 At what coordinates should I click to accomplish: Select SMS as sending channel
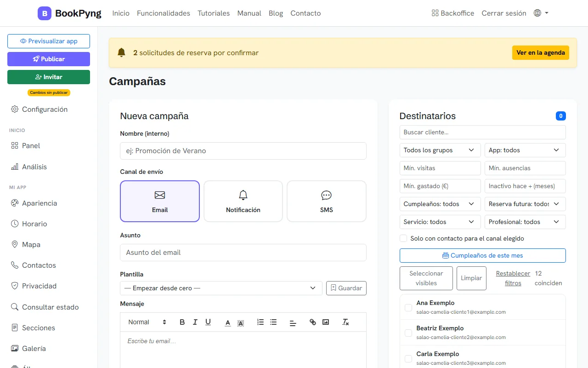point(327,201)
